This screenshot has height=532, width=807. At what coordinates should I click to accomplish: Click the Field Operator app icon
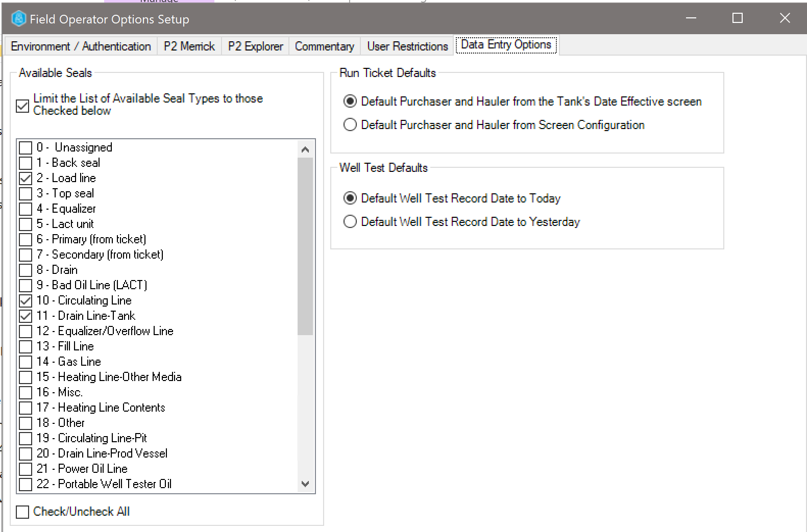pos(18,19)
